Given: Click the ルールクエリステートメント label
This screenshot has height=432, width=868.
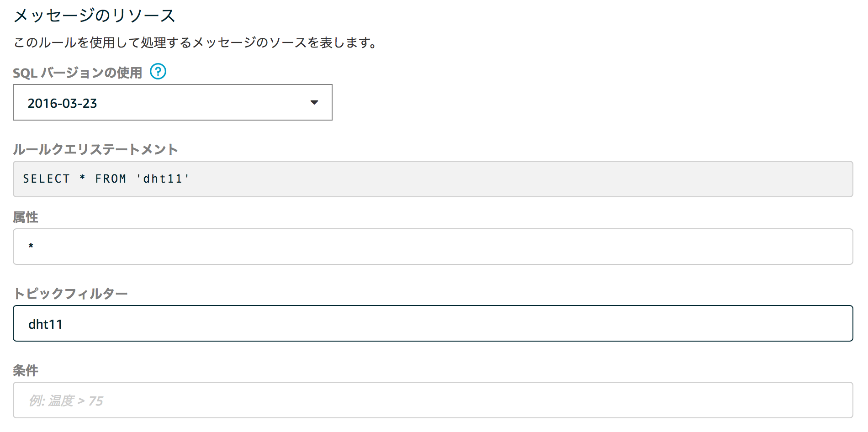Looking at the screenshot, I should (x=95, y=149).
